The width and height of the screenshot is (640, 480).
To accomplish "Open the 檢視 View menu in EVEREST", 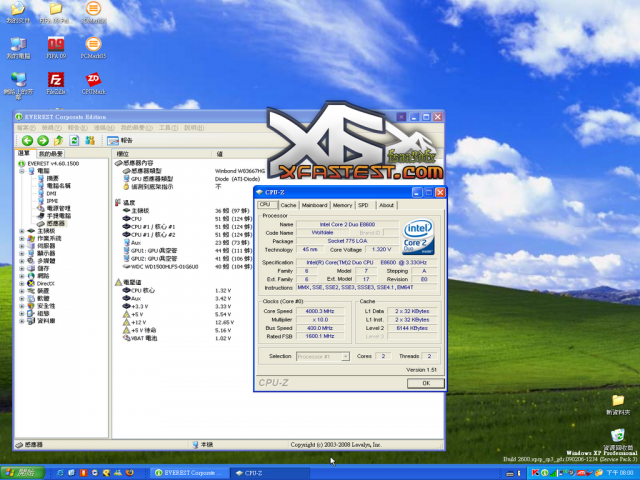I will point(51,128).
